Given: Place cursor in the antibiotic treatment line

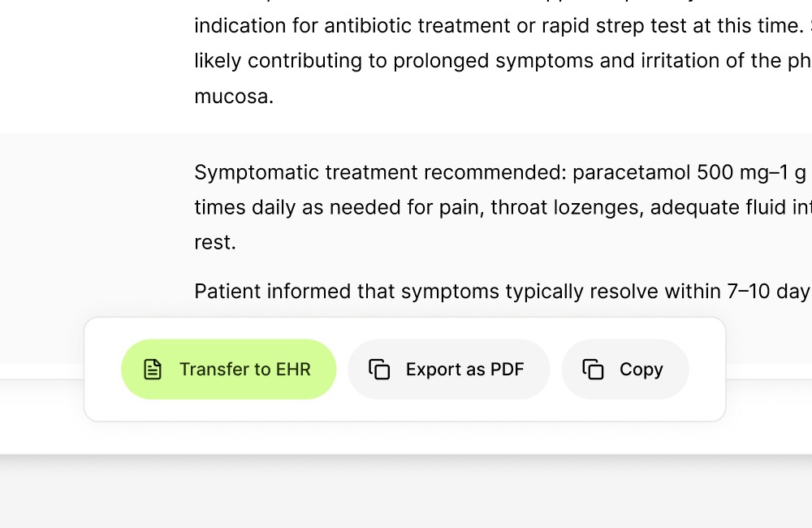Looking at the screenshot, I should coord(503,25).
